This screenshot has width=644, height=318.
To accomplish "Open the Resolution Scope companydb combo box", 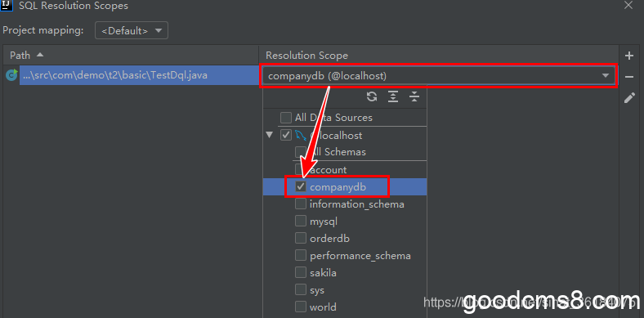I will pyautogui.click(x=438, y=75).
